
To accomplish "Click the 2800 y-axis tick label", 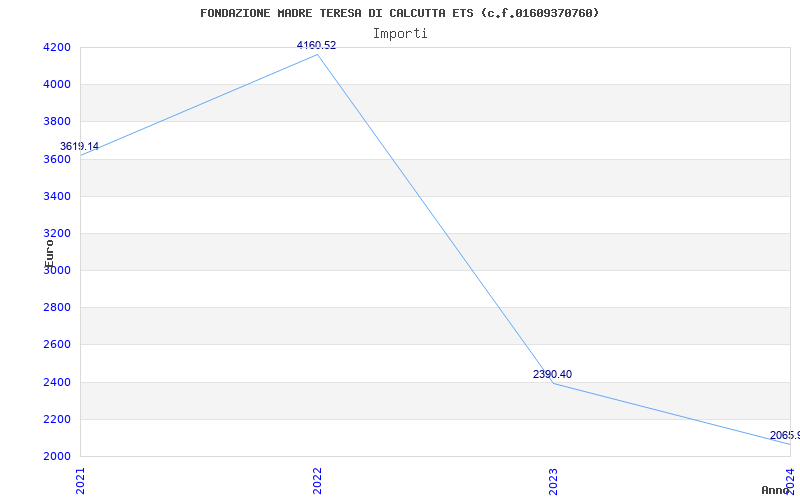I will point(57,308).
